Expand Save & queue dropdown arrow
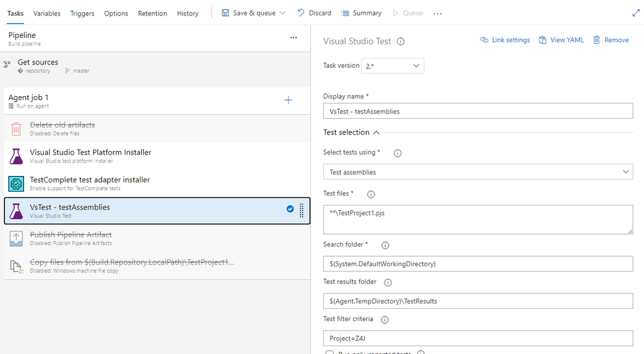 point(283,13)
